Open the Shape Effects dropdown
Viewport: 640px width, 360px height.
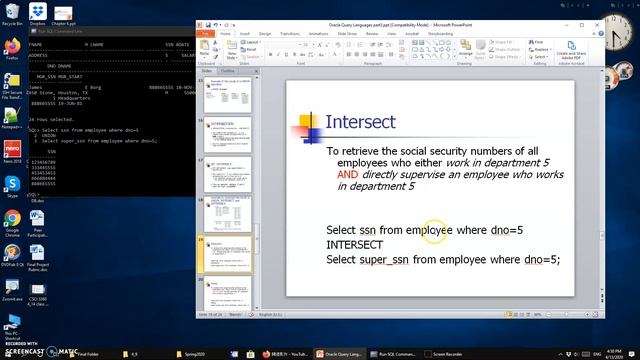point(504,57)
